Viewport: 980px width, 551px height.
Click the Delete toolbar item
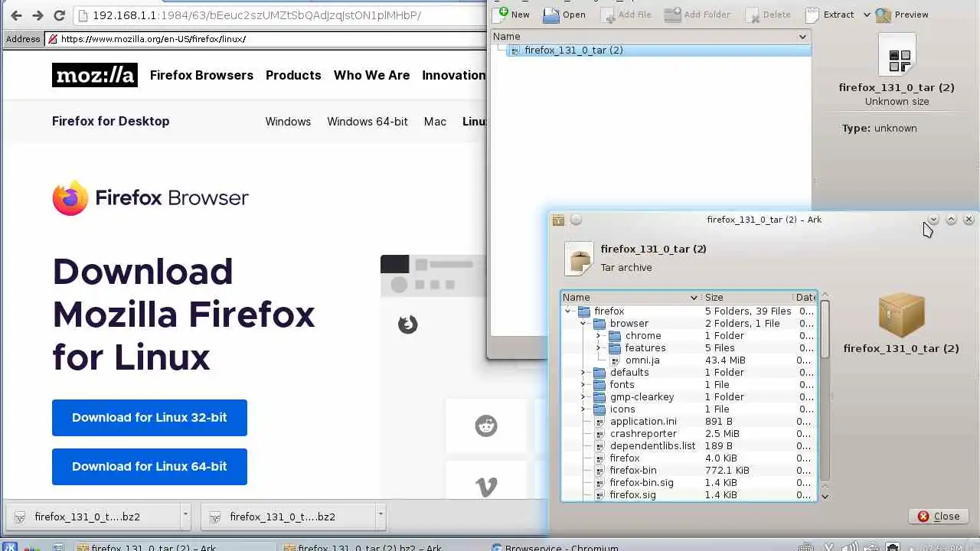[x=768, y=14]
